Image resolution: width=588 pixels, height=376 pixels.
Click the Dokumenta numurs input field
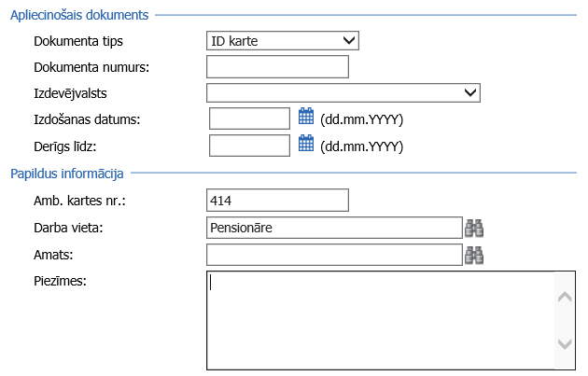point(277,66)
